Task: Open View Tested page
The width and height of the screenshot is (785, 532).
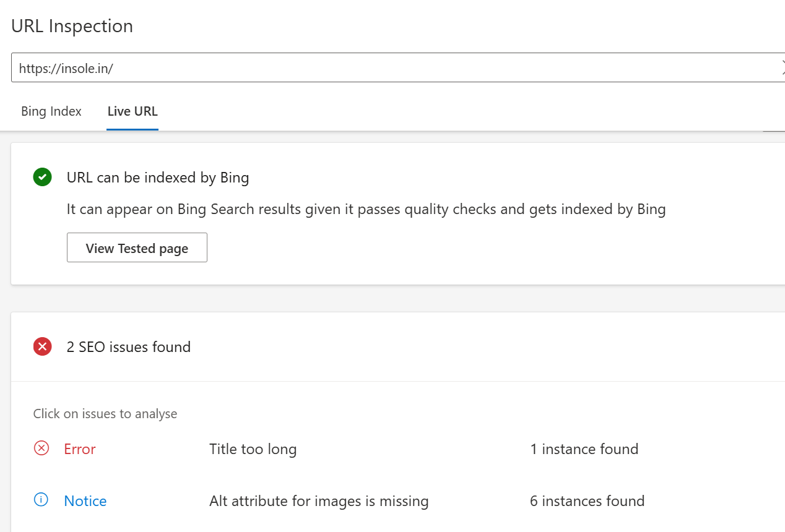Action: click(x=137, y=247)
